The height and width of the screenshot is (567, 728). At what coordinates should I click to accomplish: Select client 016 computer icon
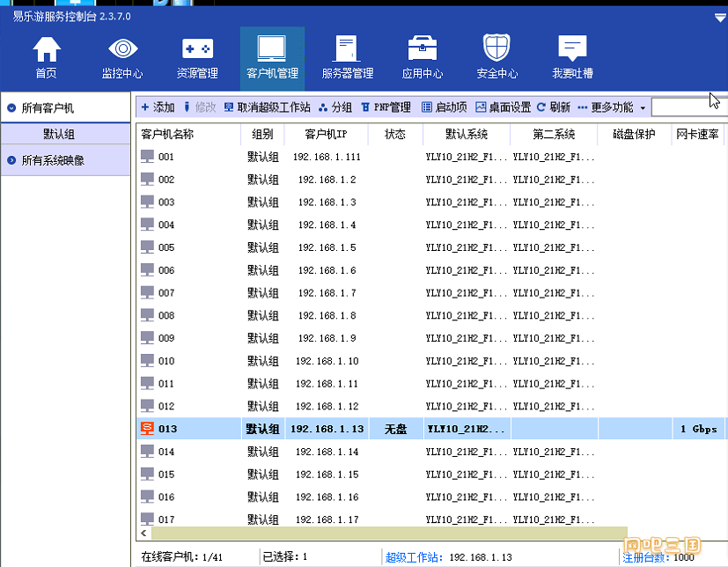[147, 497]
